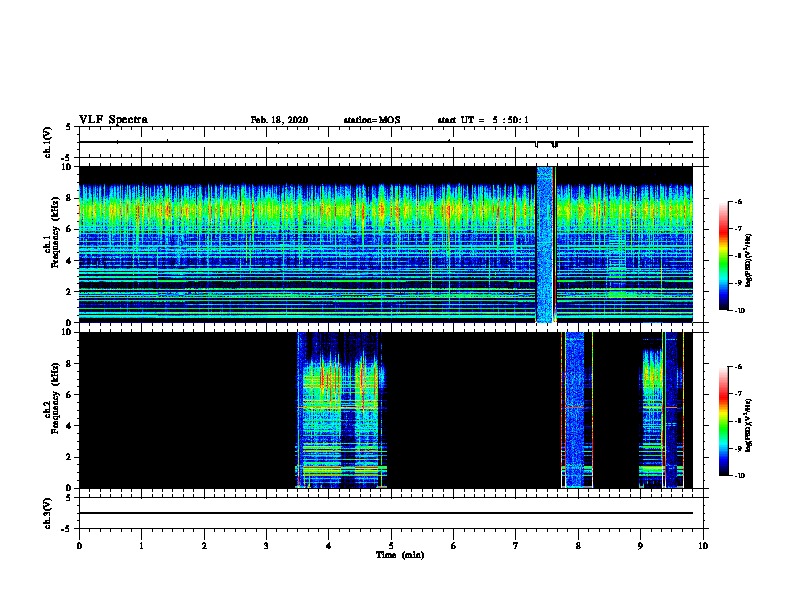Click the "1" tick on the time axis
This screenshot has height=612, width=792.
click(141, 546)
